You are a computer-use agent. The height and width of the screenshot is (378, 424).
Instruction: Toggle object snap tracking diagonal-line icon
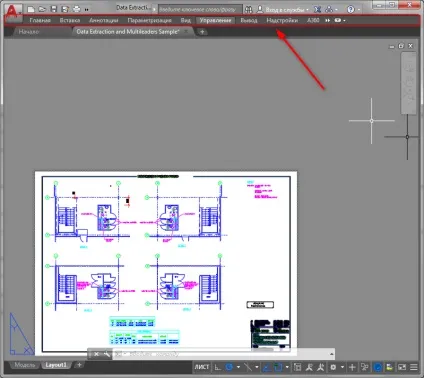tap(248, 367)
